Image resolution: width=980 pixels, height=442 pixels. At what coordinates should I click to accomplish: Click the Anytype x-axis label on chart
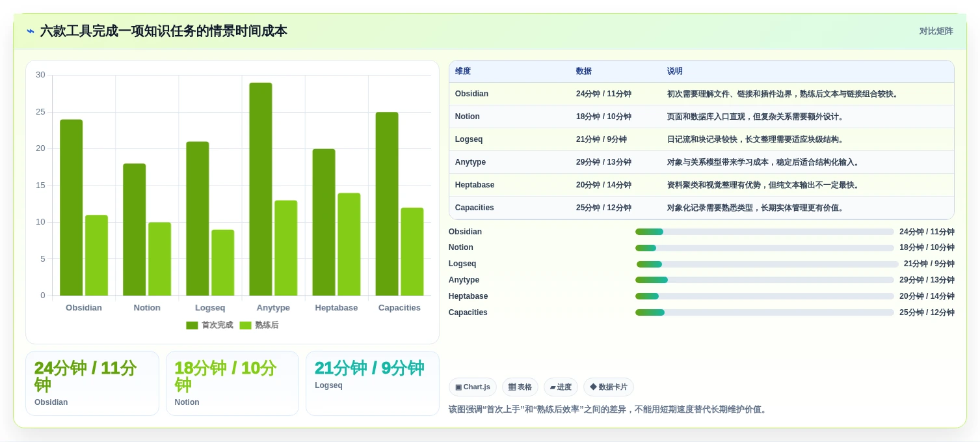(x=273, y=308)
